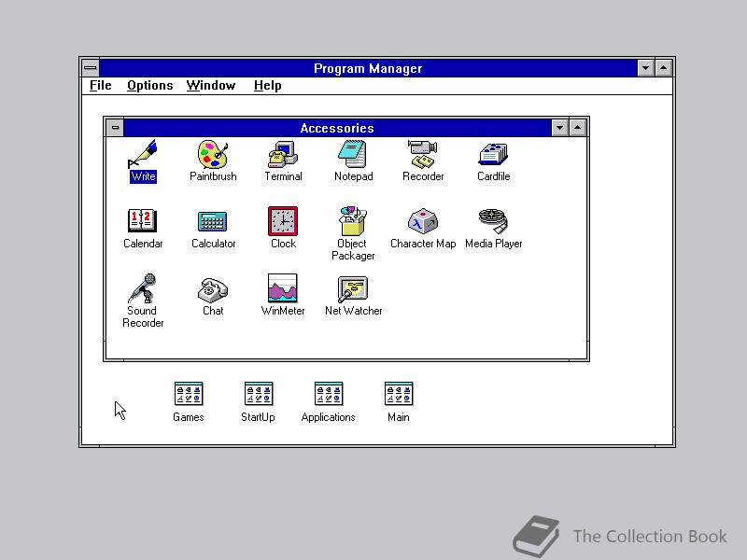Select the Main program group icon
Image resolution: width=747 pixels, height=560 pixels.
[399, 394]
